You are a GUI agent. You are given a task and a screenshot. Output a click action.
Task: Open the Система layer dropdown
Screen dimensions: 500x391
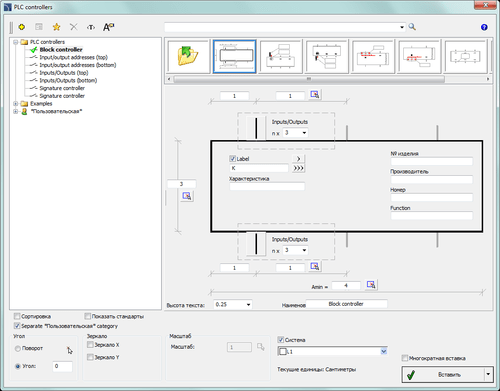[x=384, y=351]
